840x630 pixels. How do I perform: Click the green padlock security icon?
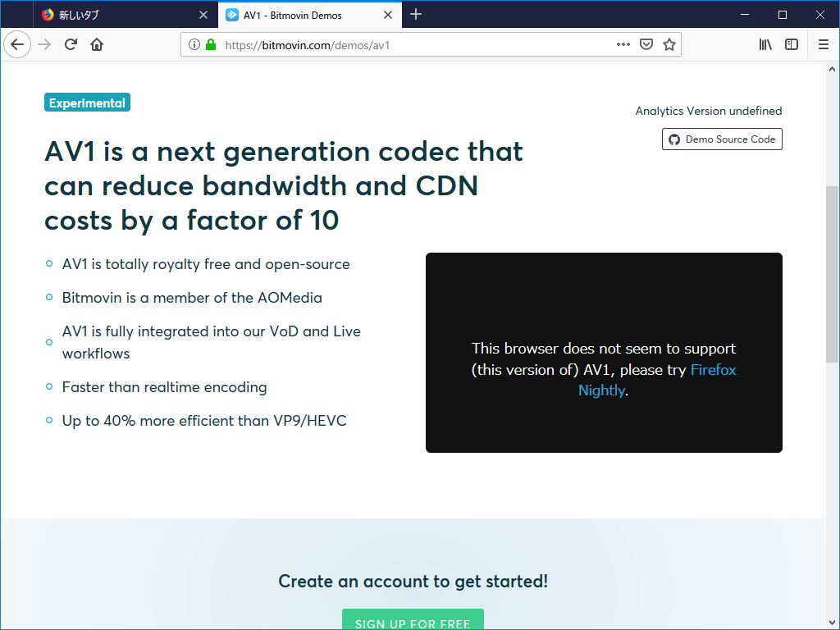tap(211, 44)
